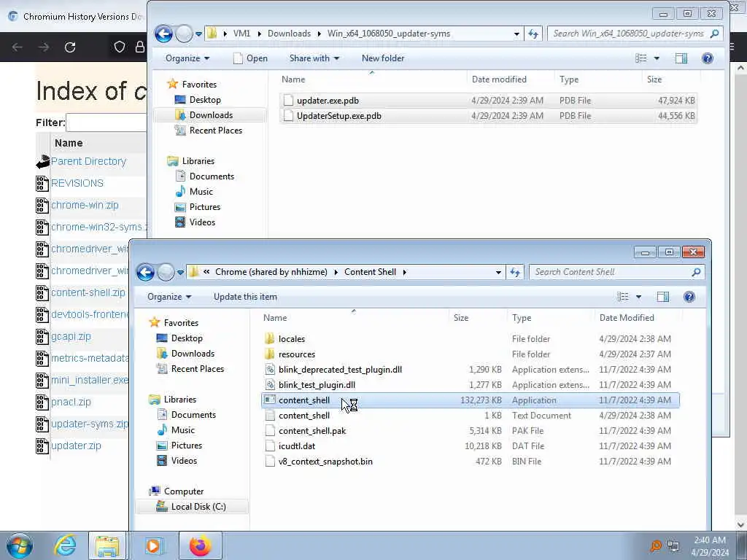747x560 pixels.
Task: Click Content Shell in address path
Action: (x=370, y=272)
